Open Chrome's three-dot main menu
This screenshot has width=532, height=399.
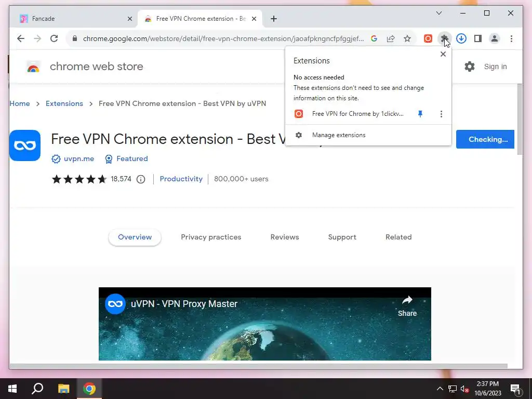click(x=511, y=38)
